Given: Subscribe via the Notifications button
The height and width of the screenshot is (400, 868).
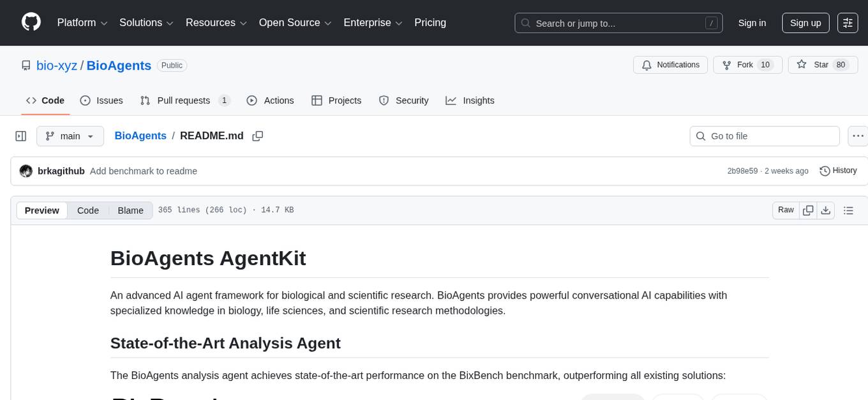Looking at the screenshot, I should click(x=670, y=65).
